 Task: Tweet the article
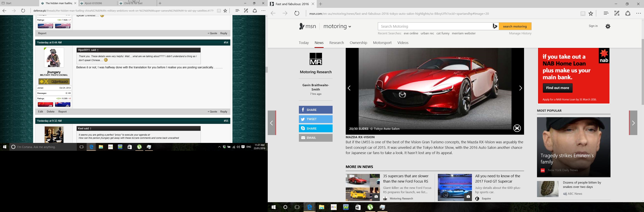coord(316,119)
